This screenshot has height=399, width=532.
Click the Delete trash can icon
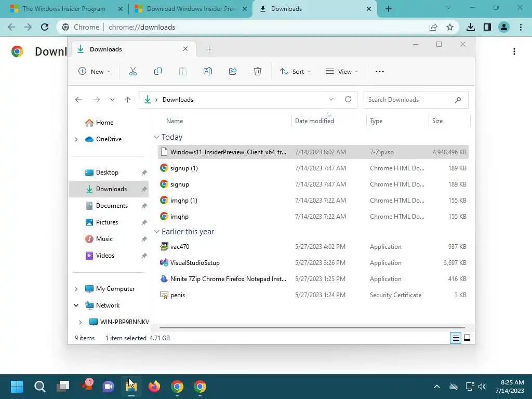tap(258, 72)
